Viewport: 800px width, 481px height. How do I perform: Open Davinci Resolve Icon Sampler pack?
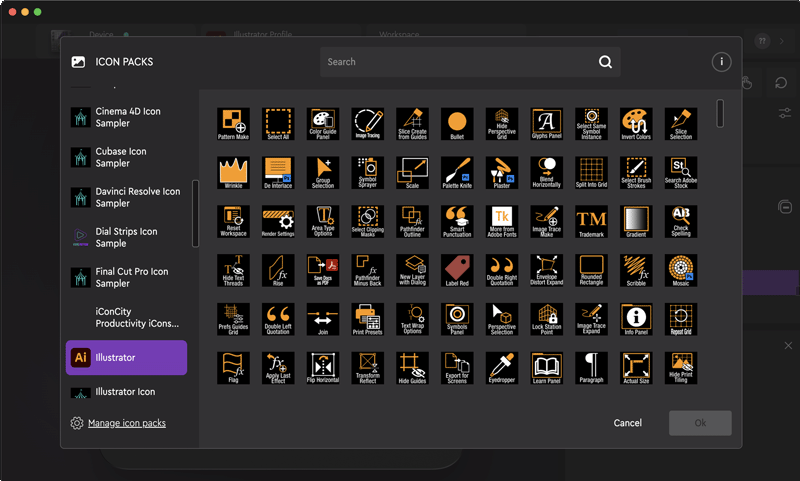pos(127,197)
